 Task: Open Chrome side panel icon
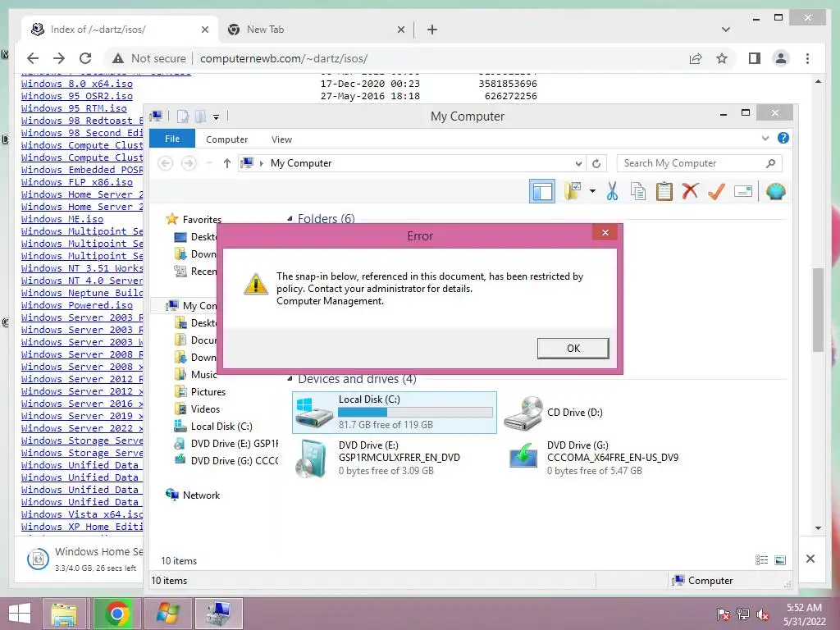point(755,58)
